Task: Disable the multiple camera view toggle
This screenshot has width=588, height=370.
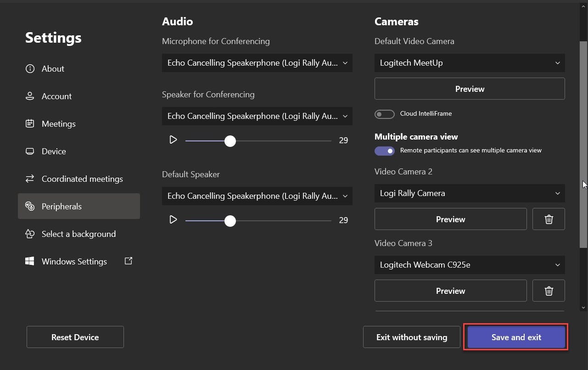Action: 385,151
